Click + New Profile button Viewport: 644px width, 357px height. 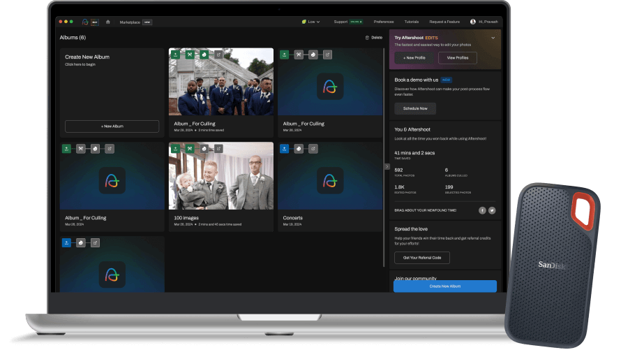[x=414, y=58]
